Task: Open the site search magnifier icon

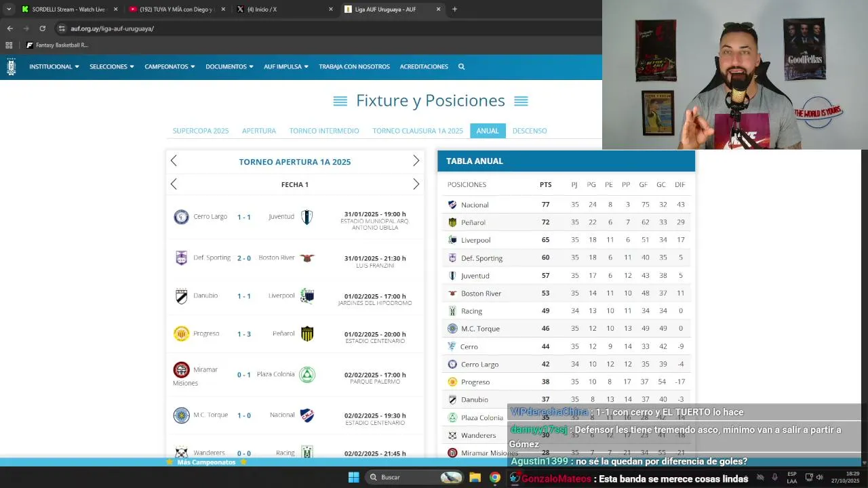Action: (461, 66)
